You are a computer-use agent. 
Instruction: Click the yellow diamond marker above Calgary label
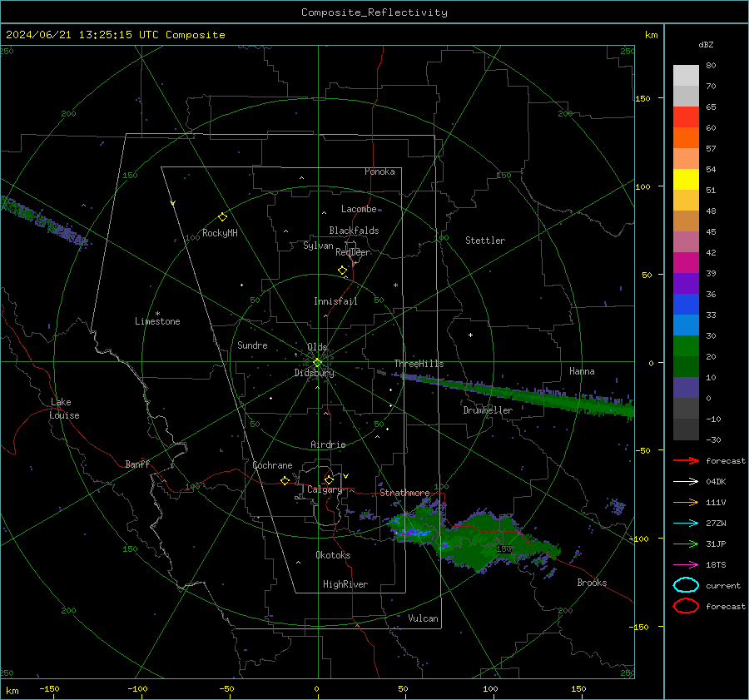[329, 479]
